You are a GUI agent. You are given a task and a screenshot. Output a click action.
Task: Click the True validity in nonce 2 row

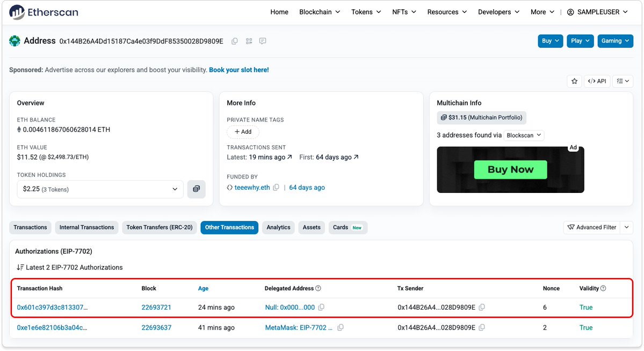pyautogui.click(x=585, y=327)
